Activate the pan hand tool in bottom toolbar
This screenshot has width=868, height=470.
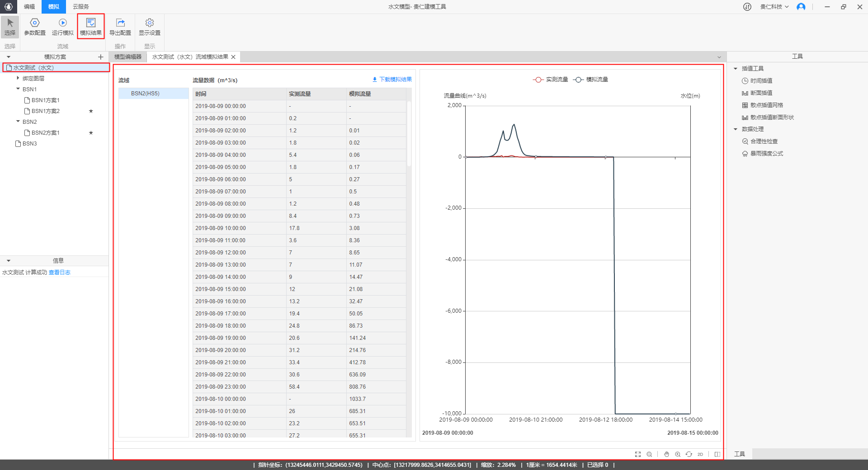point(666,454)
